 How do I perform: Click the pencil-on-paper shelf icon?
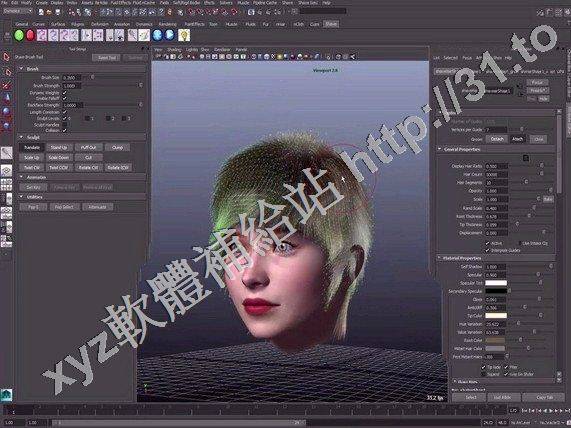click(x=144, y=35)
